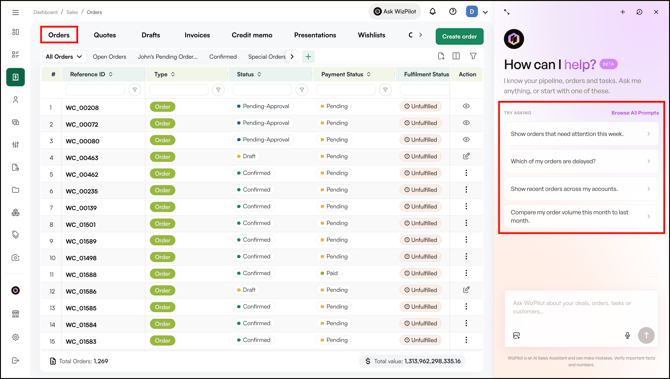The height and width of the screenshot is (379, 670).
Task: Open the Wishlists tab
Action: point(371,35)
